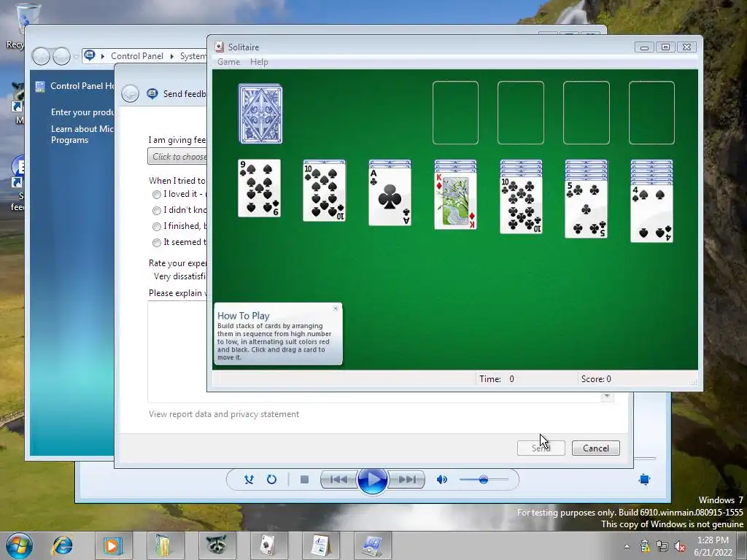Select the 5 of clubs card
This screenshot has height=560, width=747.
click(x=586, y=209)
